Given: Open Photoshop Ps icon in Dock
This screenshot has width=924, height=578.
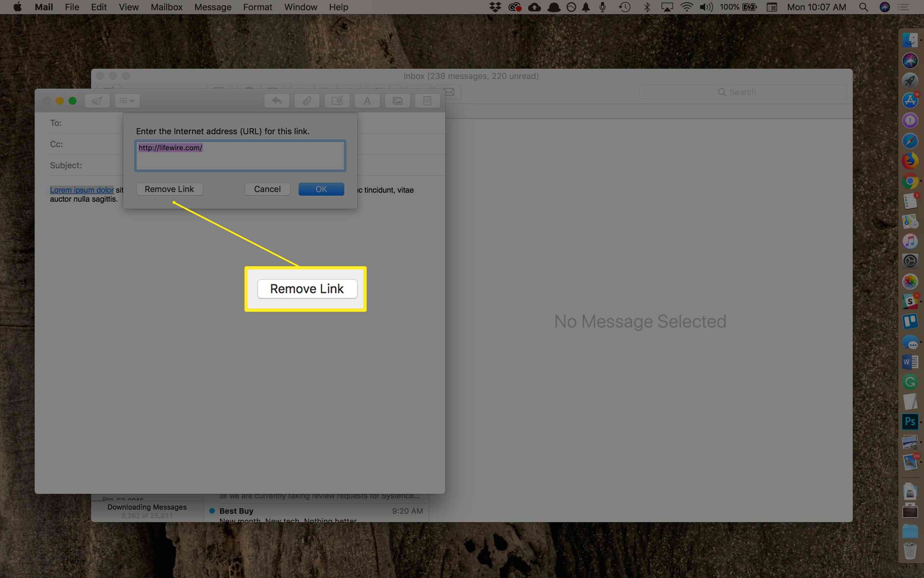Looking at the screenshot, I should [x=910, y=422].
